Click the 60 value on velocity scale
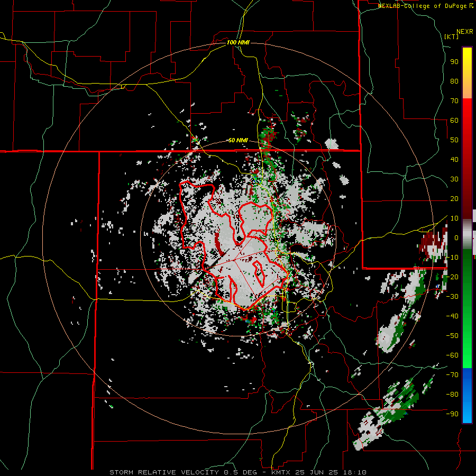 coord(454,121)
